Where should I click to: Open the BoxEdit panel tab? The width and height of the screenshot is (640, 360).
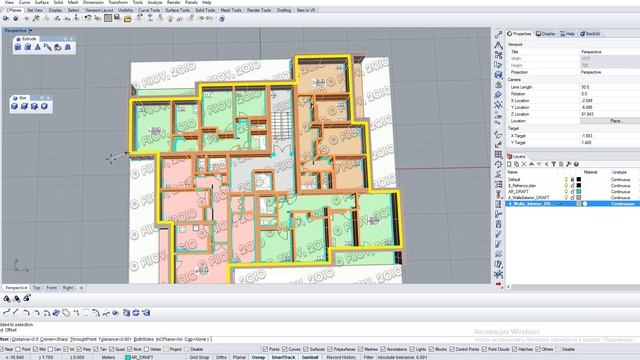[591, 34]
